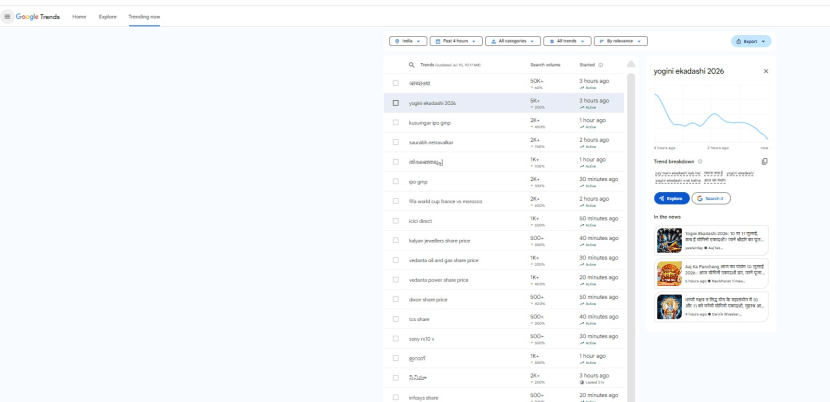Click the Search it button
The image size is (830, 402).
point(711,198)
